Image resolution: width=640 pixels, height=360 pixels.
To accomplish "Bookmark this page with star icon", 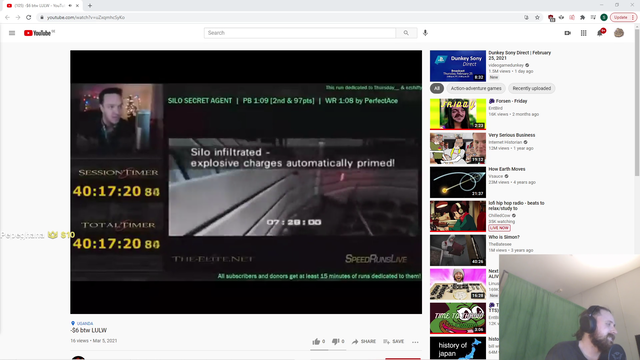I will pos(537,17).
